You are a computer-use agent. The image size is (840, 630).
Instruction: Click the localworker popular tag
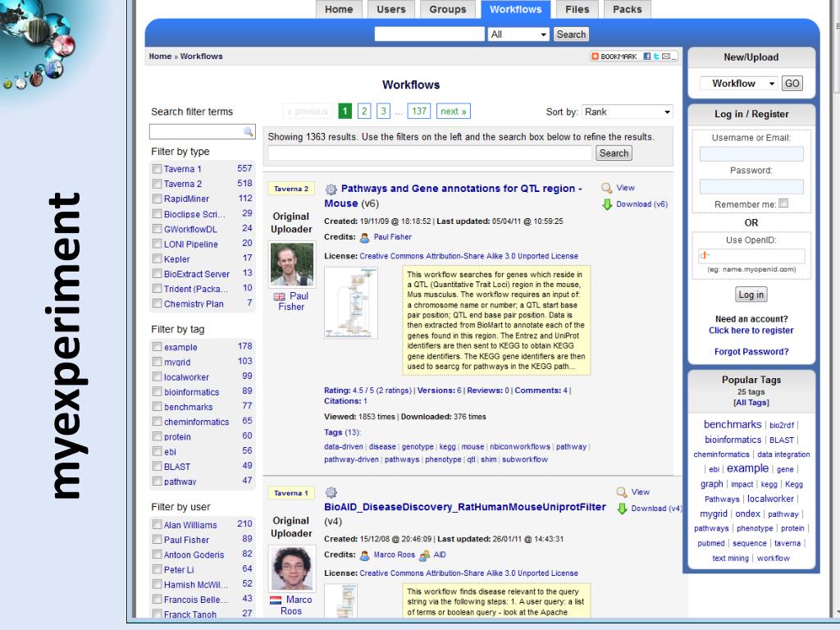click(x=770, y=499)
